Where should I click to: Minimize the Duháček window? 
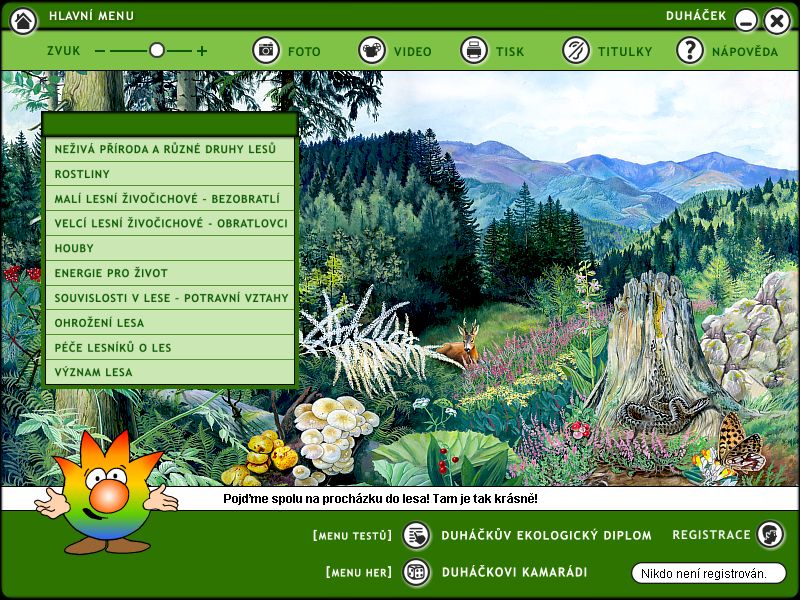click(x=745, y=21)
